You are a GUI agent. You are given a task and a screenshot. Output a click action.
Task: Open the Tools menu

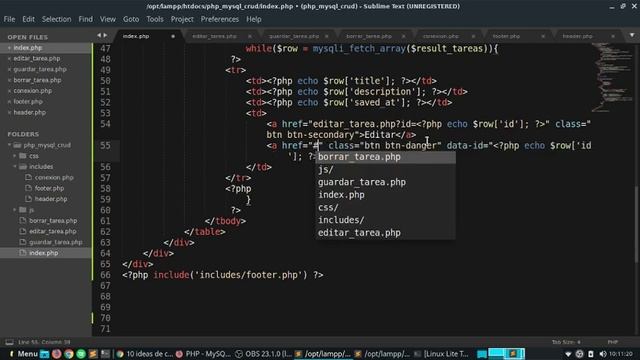(x=155, y=19)
